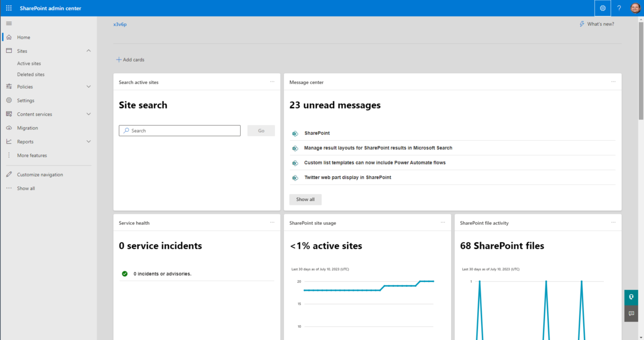Viewport: 644px width, 340px height.
Task: Click the help question mark icon
Action: point(619,8)
